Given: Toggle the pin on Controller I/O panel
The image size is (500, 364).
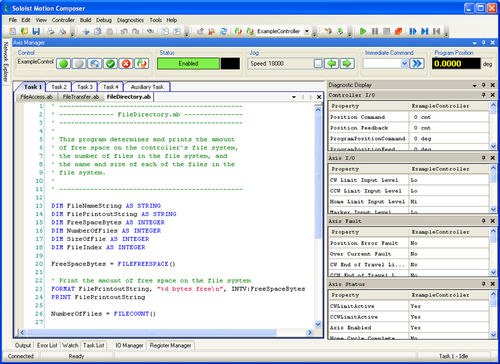Looking at the screenshot, I should 484,95.
